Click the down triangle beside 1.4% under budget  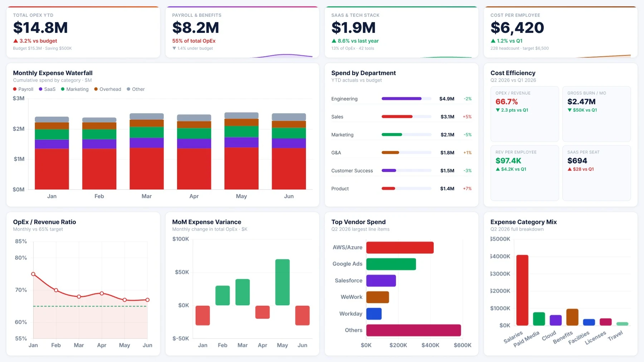pos(174,48)
